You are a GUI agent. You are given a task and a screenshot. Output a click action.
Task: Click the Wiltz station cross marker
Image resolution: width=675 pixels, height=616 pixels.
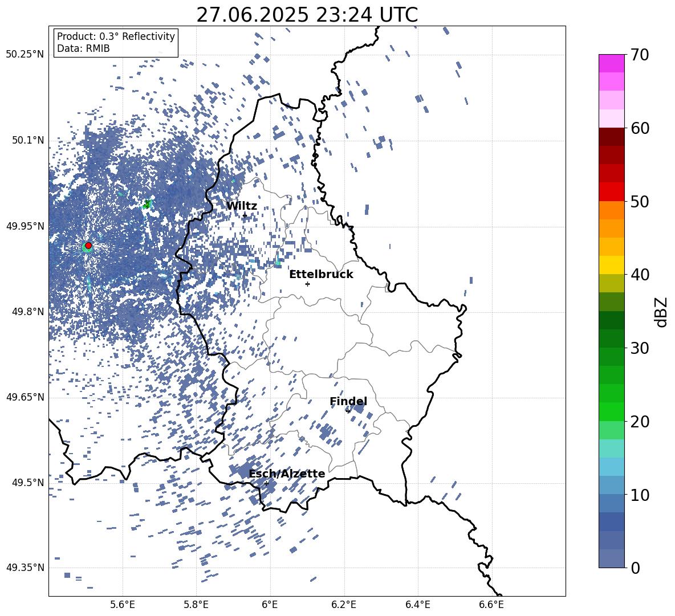[245, 215]
